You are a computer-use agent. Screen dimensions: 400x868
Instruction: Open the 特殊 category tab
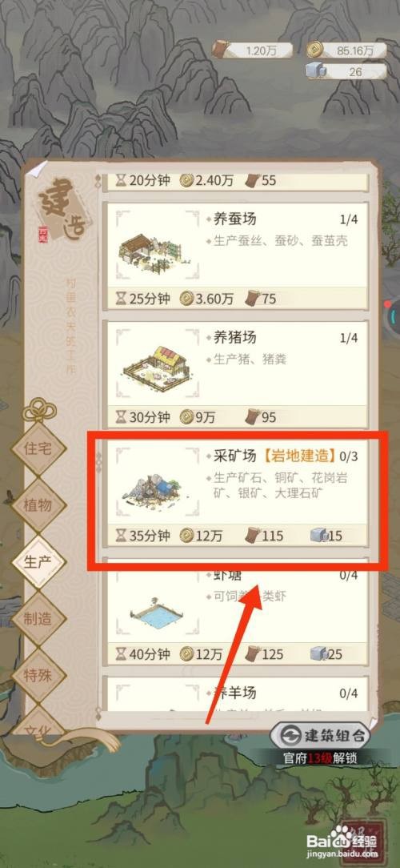pos(38,675)
